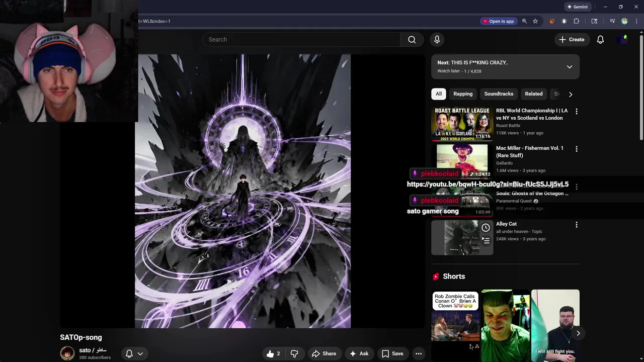Open RBL World Championship video thumbnail

[462, 124]
